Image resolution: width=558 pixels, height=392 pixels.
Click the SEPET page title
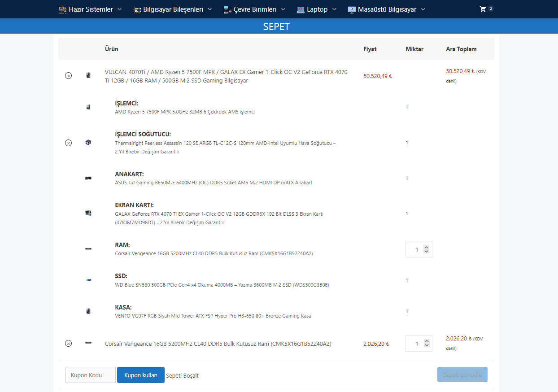(276, 26)
